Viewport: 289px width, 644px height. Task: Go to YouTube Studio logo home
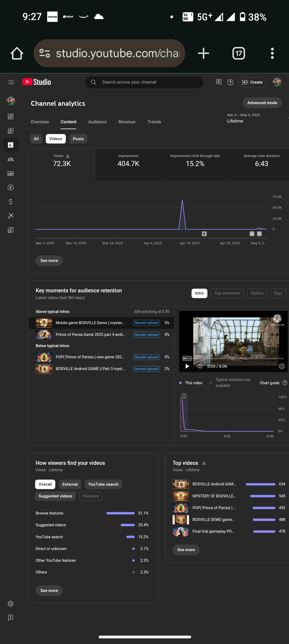(x=37, y=82)
